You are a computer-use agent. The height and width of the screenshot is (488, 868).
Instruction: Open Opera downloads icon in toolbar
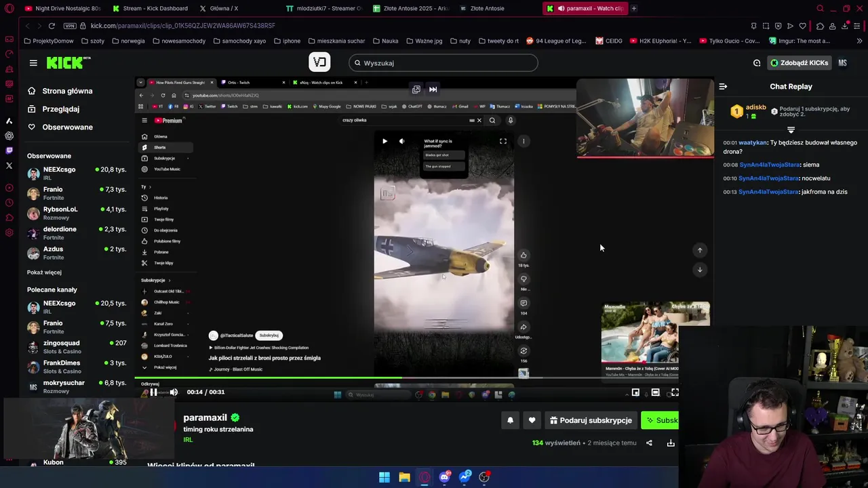point(845,26)
